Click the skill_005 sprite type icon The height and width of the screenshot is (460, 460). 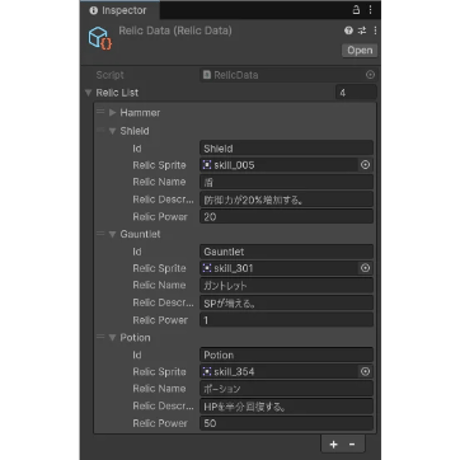(207, 165)
